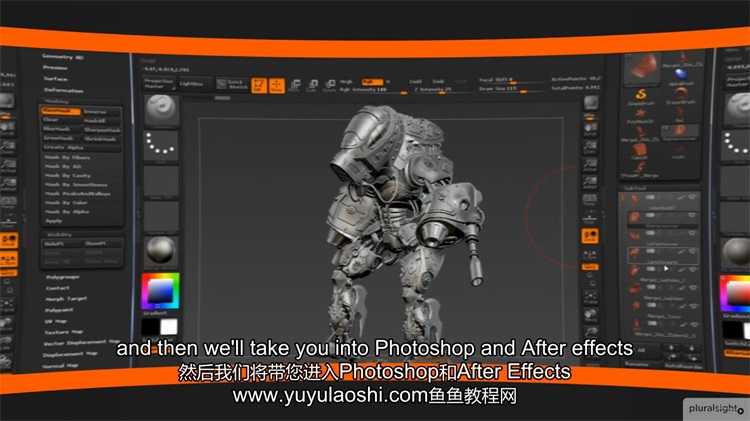Select the PolyMesh3D star tool icon
The width and height of the screenshot is (750, 421).
(x=640, y=115)
